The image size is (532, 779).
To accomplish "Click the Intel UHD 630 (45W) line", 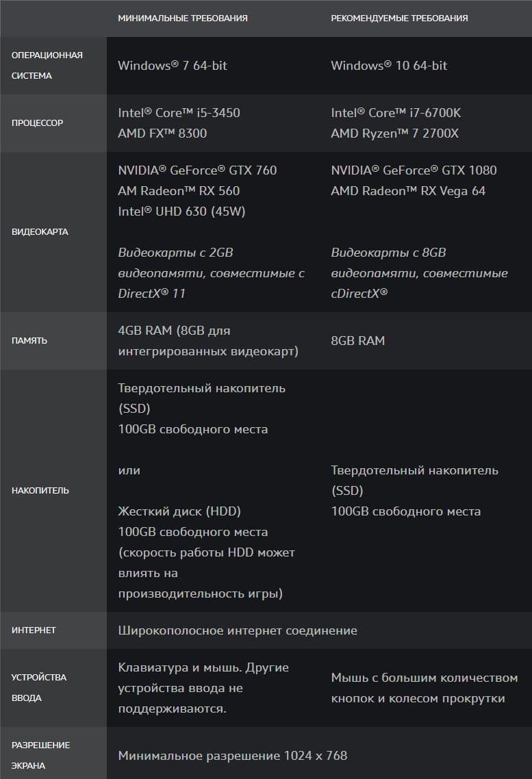I will (181, 212).
